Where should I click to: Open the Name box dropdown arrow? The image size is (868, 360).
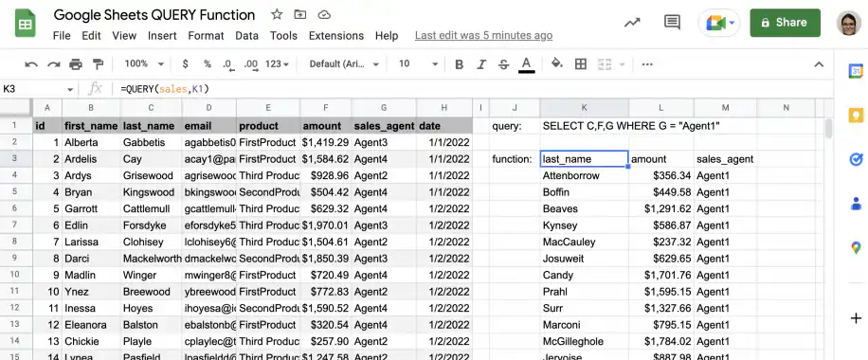point(70,89)
